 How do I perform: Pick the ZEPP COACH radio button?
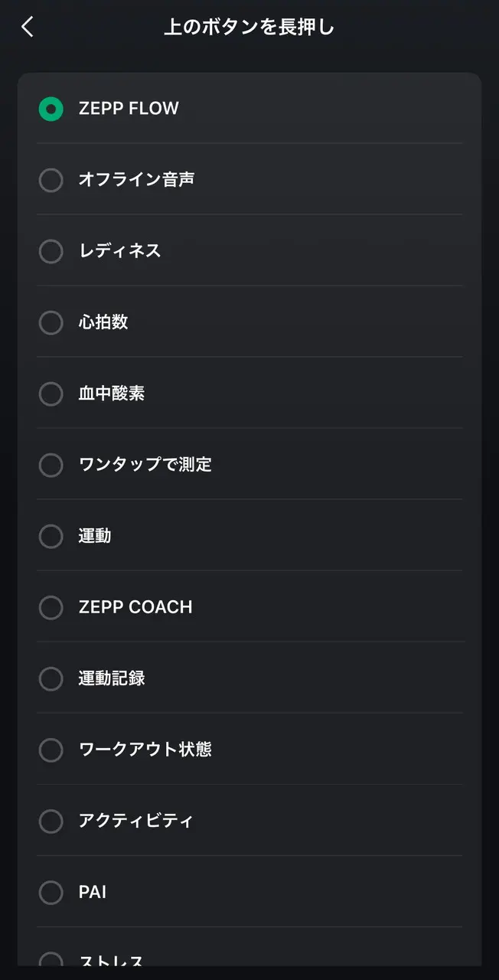(x=51, y=607)
